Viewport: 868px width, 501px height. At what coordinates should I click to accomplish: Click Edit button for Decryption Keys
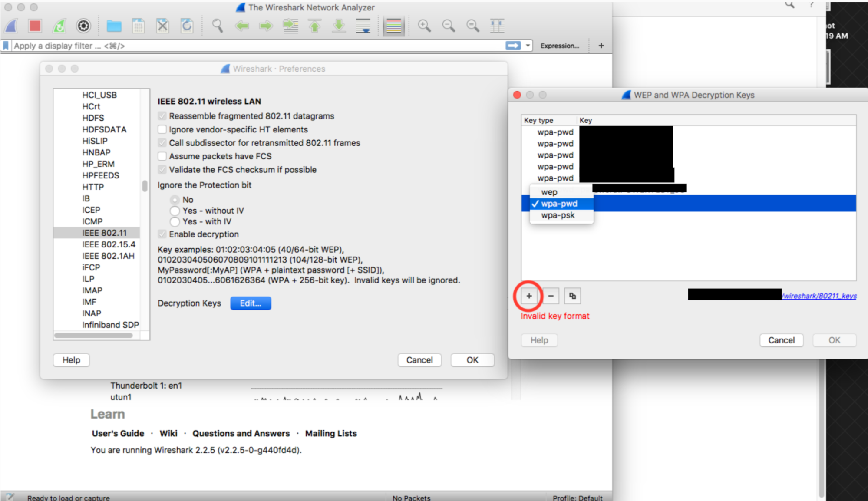pyautogui.click(x=249, y=303)
